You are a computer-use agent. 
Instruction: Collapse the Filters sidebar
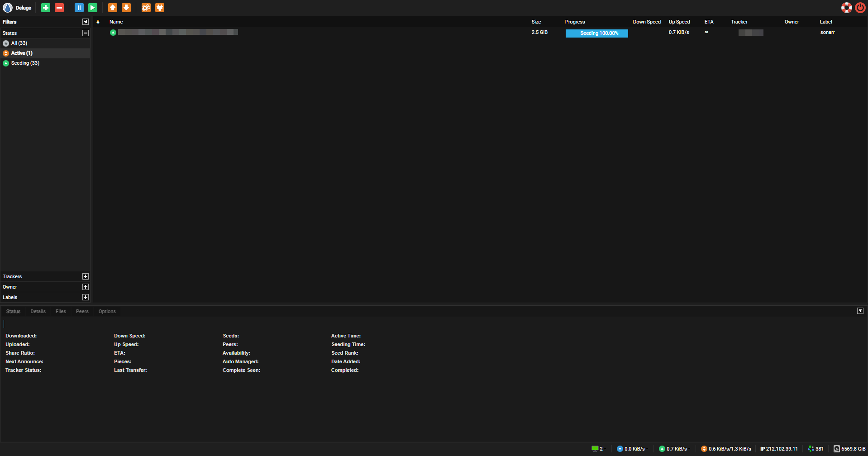(85, 22)
